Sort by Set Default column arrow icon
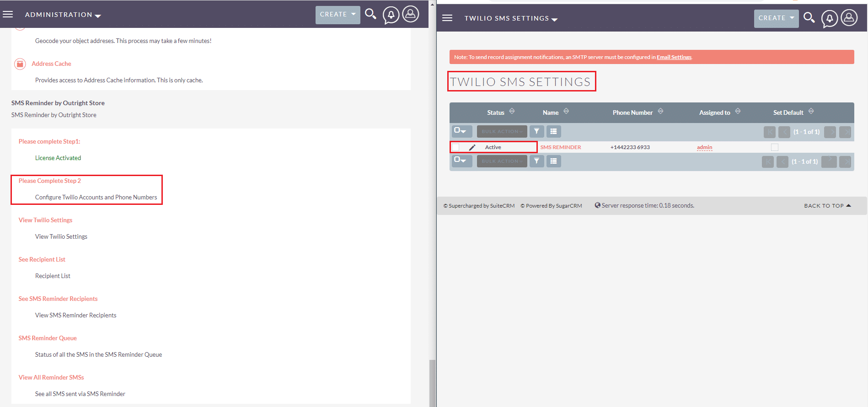The image size is (868, 407). tap(811, 111)
